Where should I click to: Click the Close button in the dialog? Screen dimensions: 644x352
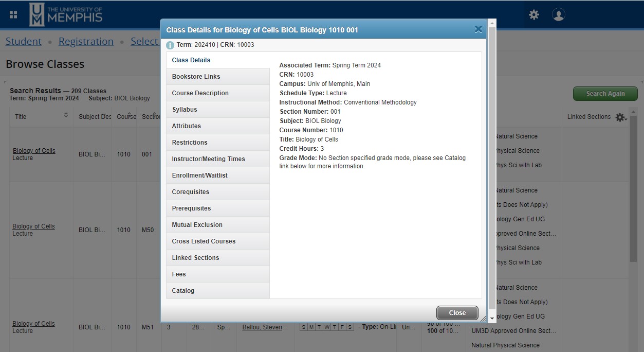(457, 312)
